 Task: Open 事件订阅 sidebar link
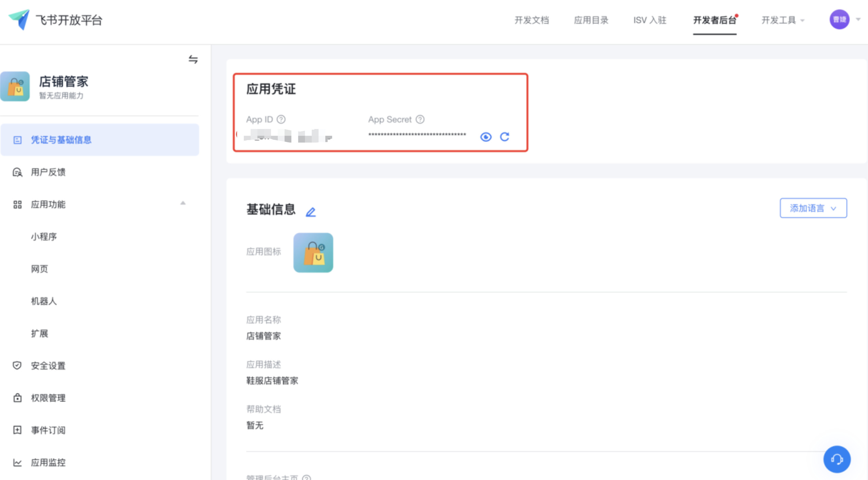pyautogui.click(x=48, y=430)
